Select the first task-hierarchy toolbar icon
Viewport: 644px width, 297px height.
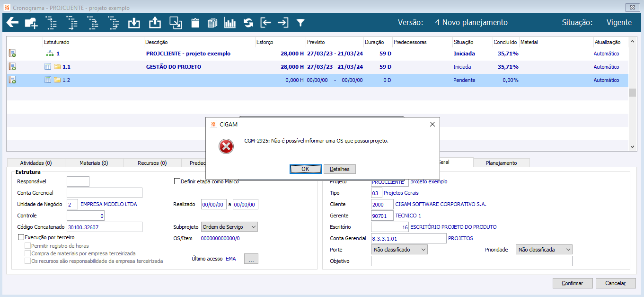pyautogui.click(x=51, y=22)
